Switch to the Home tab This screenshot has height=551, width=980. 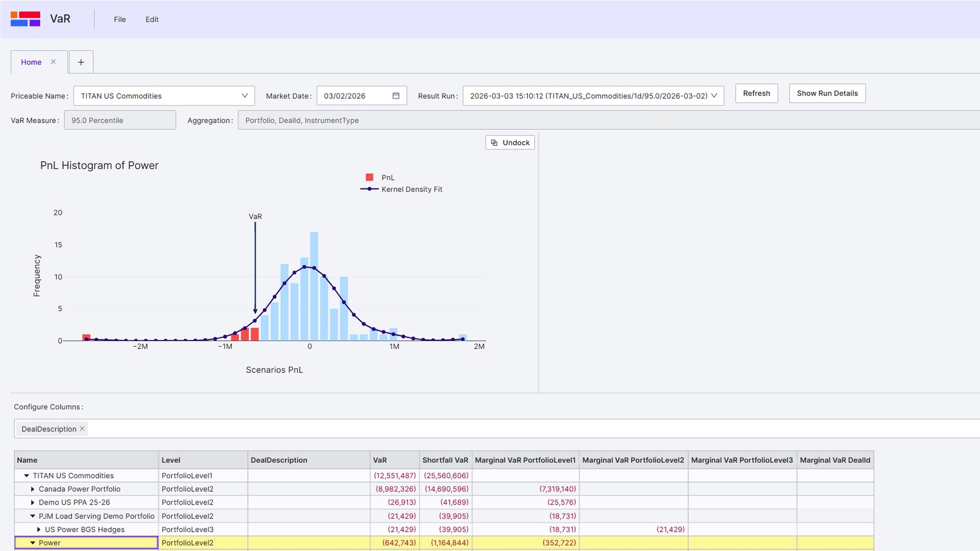pyautogui.click(x=31, y=62)
